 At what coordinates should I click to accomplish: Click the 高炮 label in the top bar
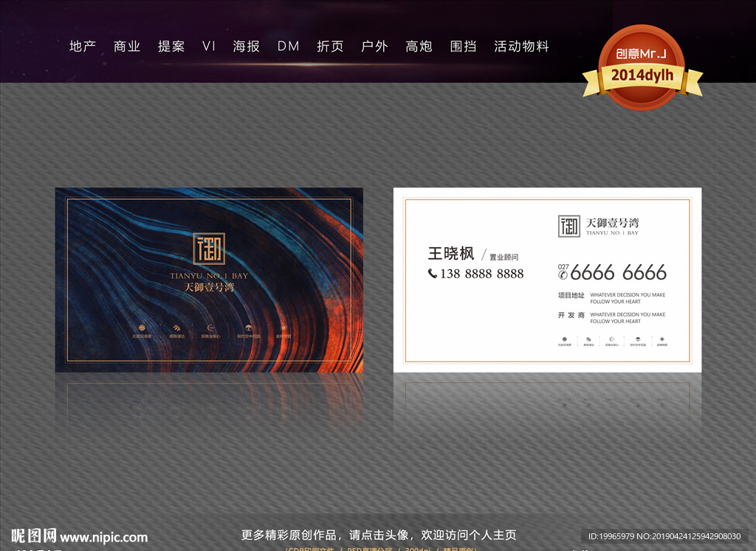(x=419, y=46)
